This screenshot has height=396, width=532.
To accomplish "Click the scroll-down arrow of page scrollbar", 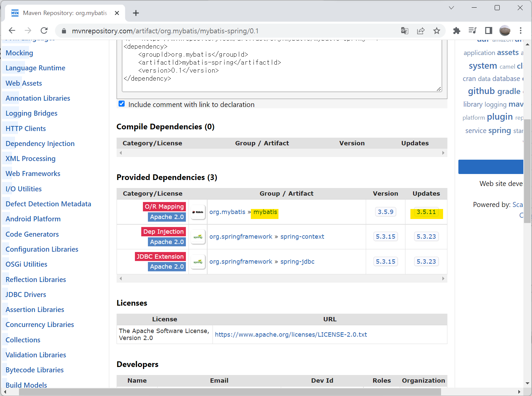I will (x=527, y=383).
